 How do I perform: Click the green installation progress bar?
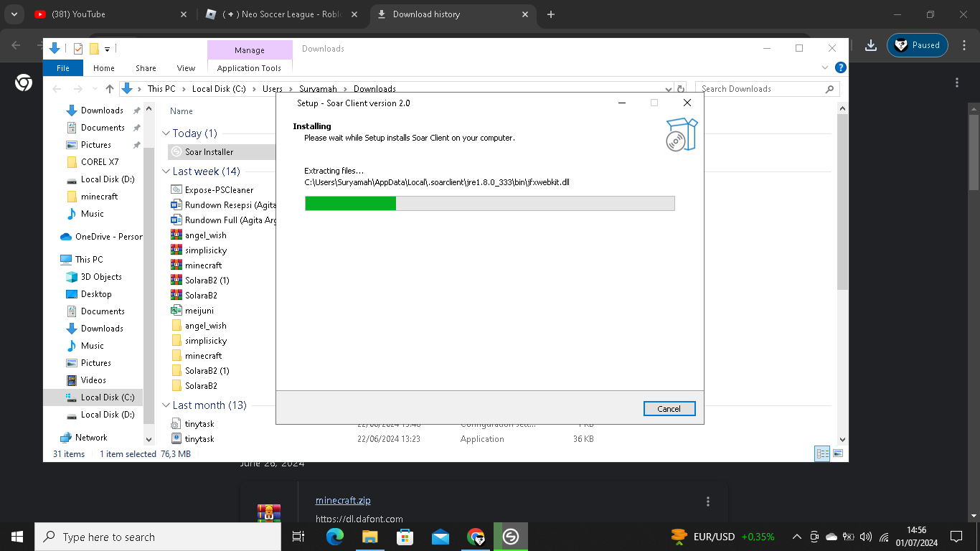coord(489,203)
